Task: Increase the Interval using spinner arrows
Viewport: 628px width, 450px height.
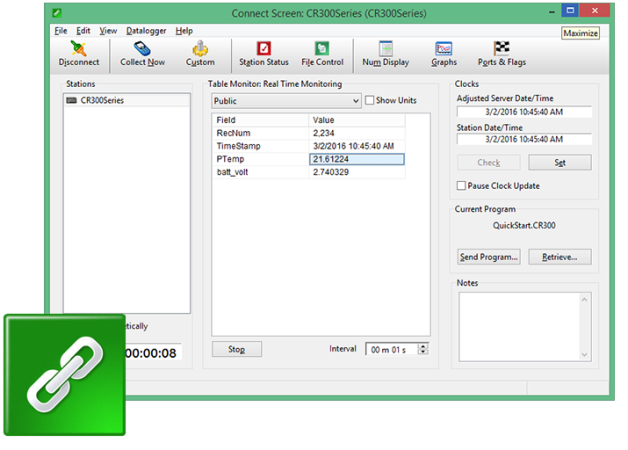Action: pos(423,345)
